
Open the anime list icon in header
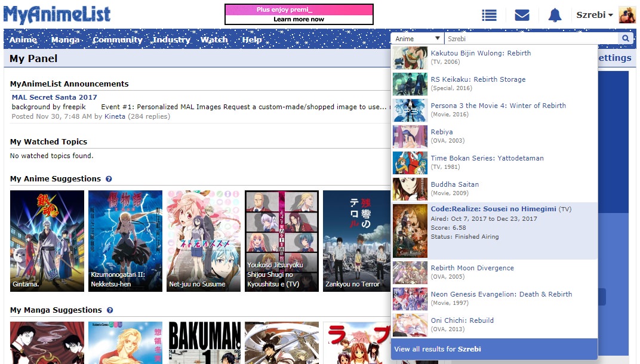(489, 16)
